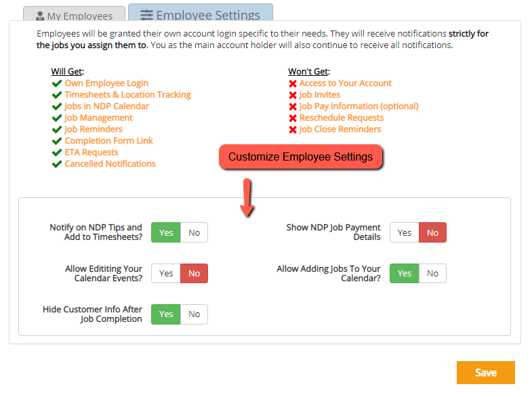Click the green checkmark beside Job Reminders

pyautogui.click(x=57, y=129)
